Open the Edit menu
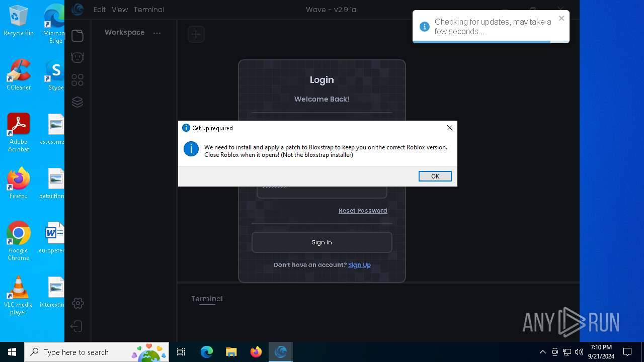644x362 pixels. click(x=100, y=10)
